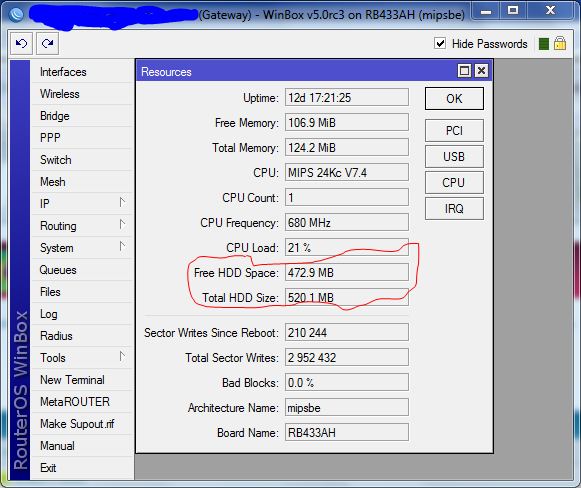Click the WinBox app icon in title bar
581x488 pixels.
(16, 14)
